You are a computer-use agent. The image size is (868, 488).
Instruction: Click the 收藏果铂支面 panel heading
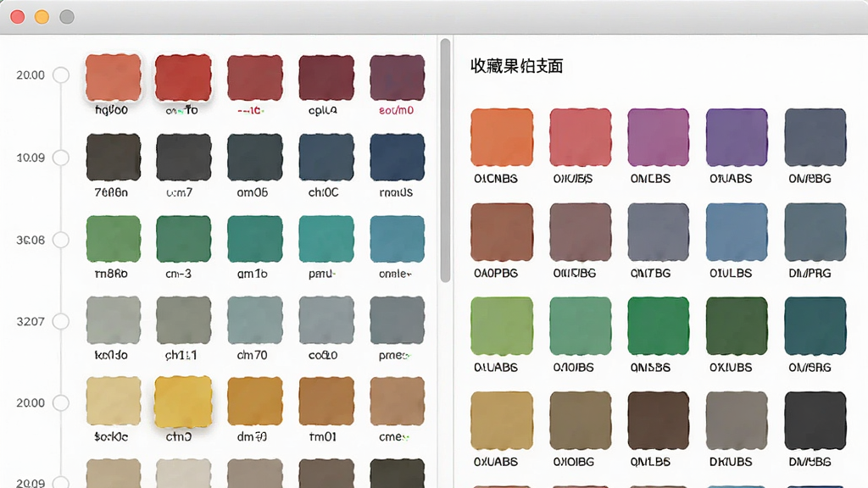(x=516, y=66)
